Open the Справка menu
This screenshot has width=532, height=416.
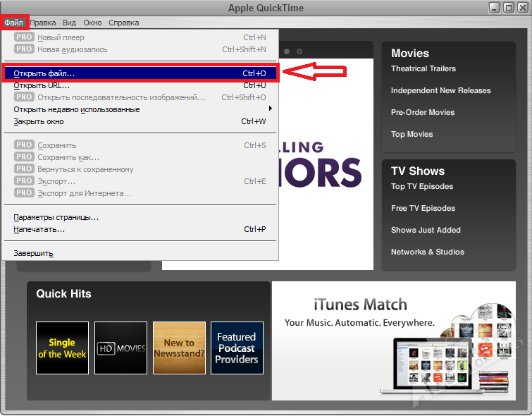(x=124, y=23)
